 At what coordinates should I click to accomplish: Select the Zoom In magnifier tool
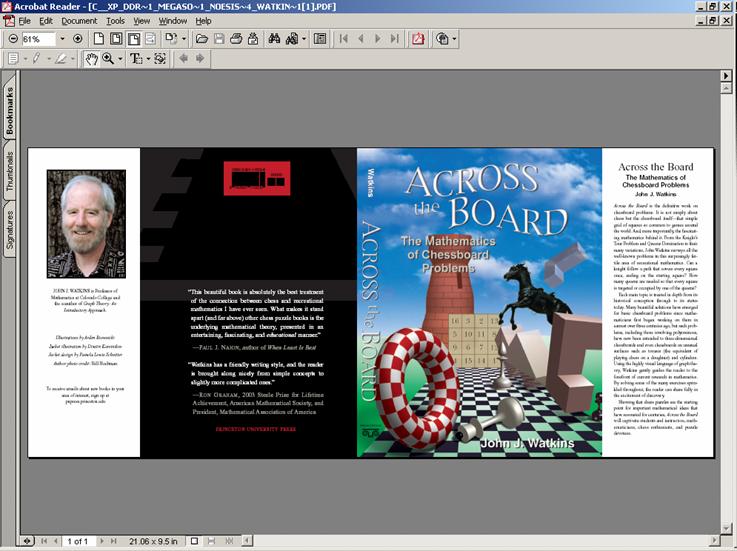(107, 59)
